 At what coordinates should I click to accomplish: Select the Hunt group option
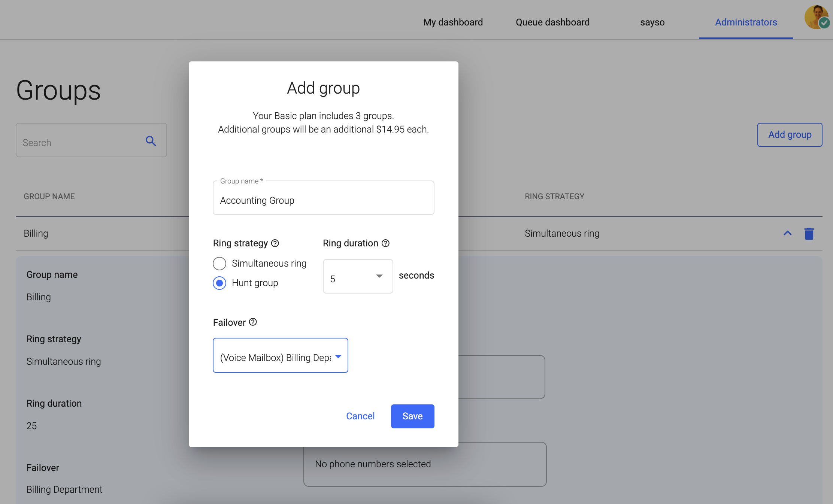(219, 283)
